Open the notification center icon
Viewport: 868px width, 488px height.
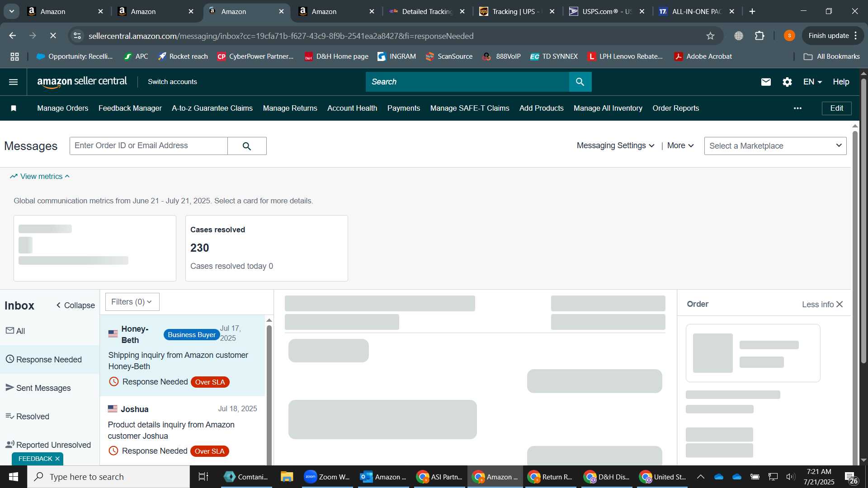click(851, 477)
